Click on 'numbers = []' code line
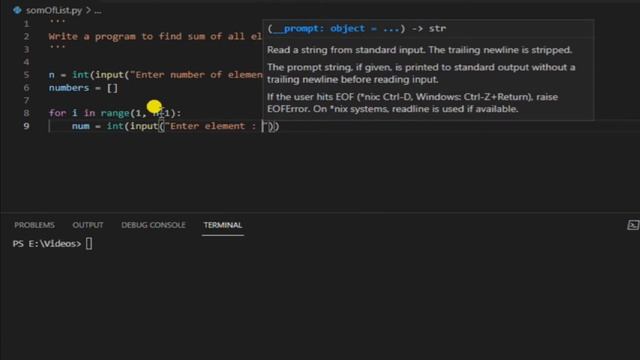 (x=83, y=87)
